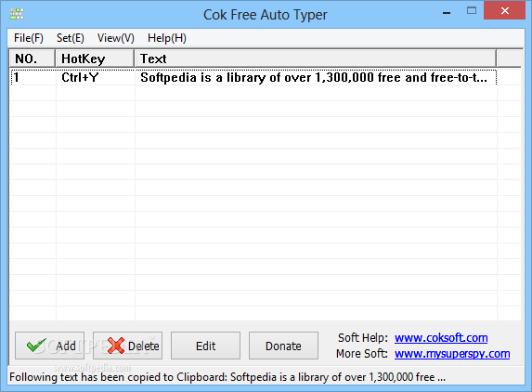Open the File(F) menu

pos(29,38)
